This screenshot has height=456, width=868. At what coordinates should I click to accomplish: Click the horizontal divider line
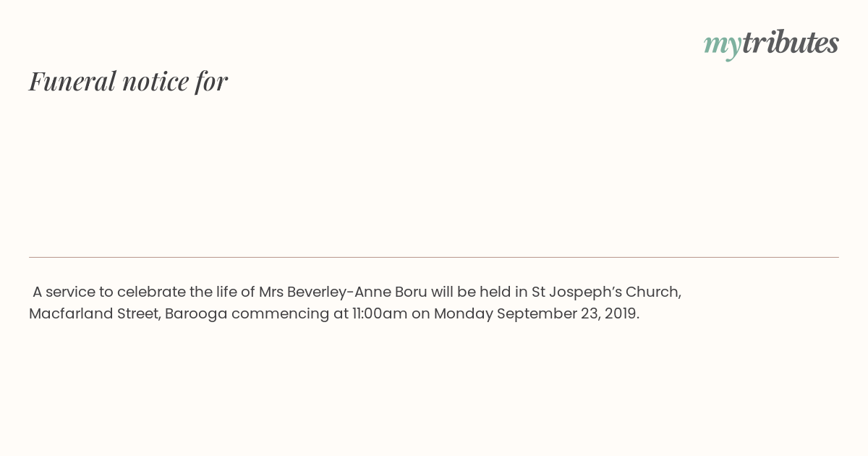pos(434,257)
